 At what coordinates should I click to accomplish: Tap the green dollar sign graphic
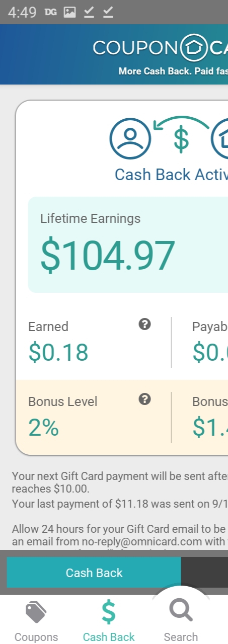pos(181,140)
